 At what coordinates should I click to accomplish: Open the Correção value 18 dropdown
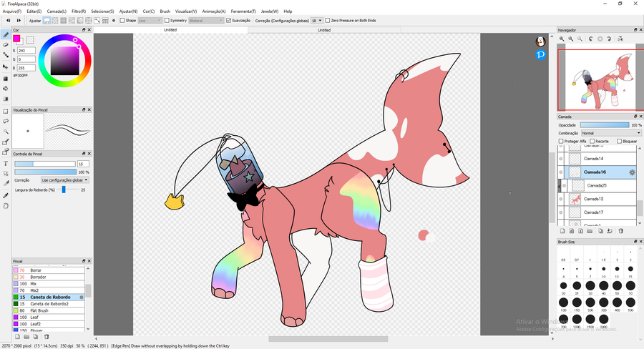tap(316, 21)
